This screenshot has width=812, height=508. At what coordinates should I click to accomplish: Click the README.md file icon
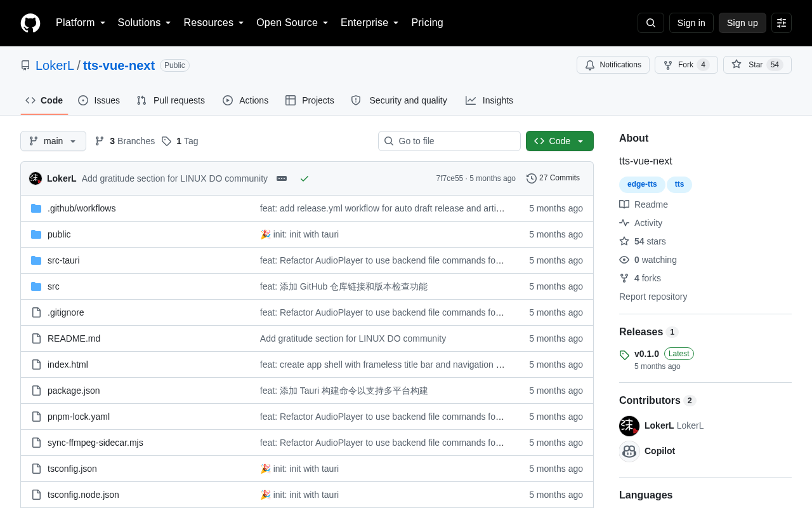(x=36, y=338)
